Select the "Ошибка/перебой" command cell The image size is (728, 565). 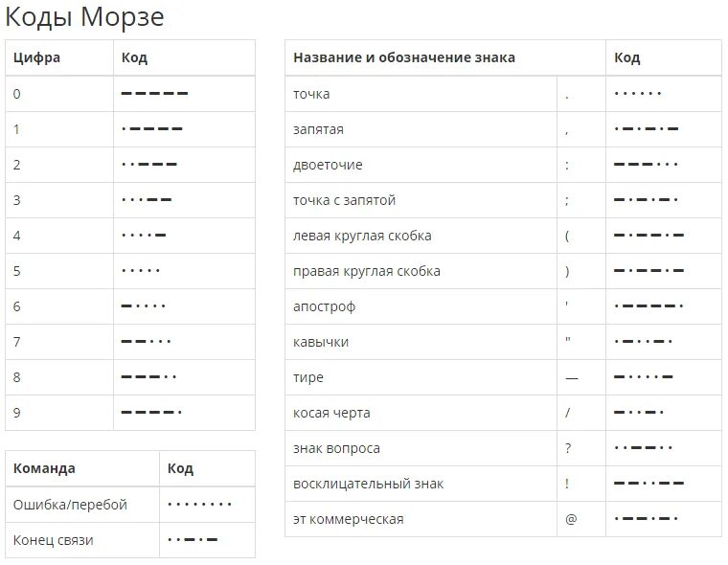tap(70, 505)
